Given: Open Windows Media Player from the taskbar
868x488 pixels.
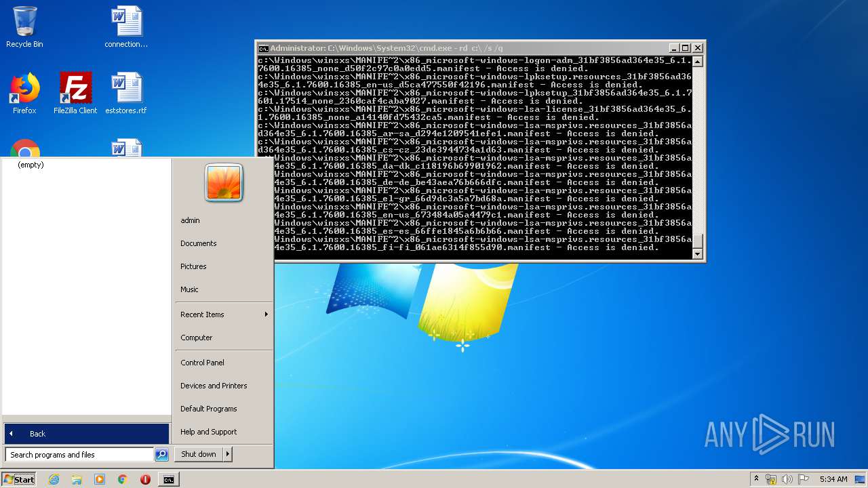Looking at the screenshot, I should [100, 479].
